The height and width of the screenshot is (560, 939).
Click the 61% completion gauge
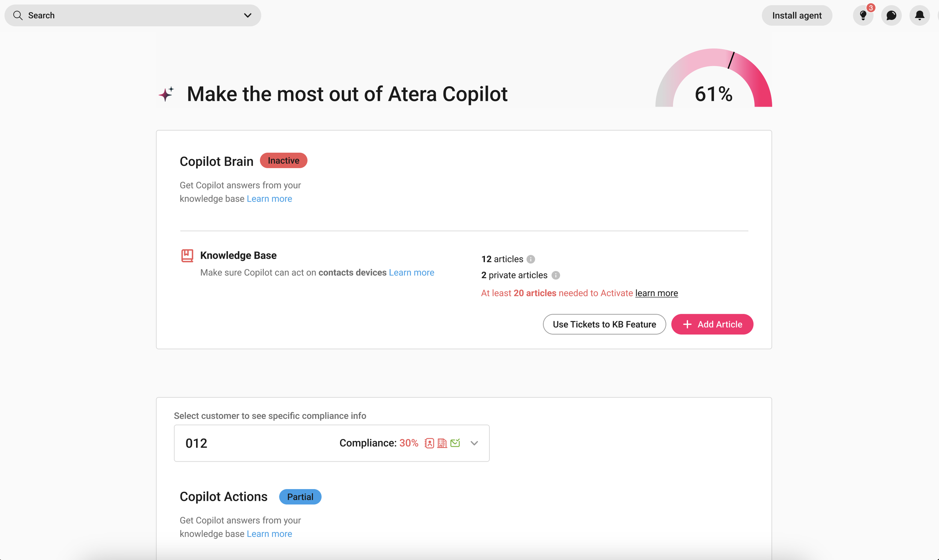(x=713, y=78)
